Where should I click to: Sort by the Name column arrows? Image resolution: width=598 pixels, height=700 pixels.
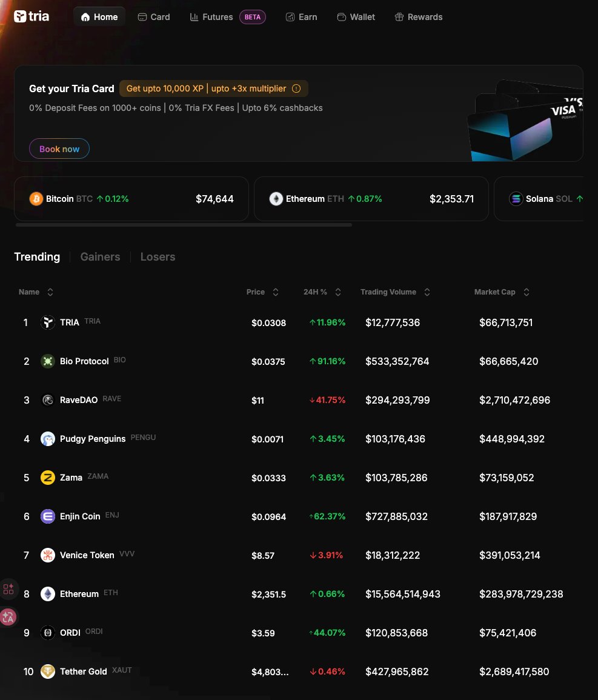pyautogui.click(x=50, y=292)
